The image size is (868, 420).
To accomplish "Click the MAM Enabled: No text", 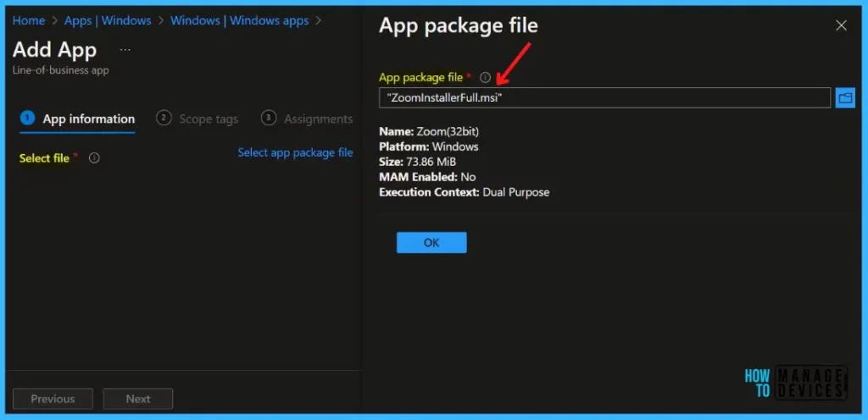I will point(427,177).
